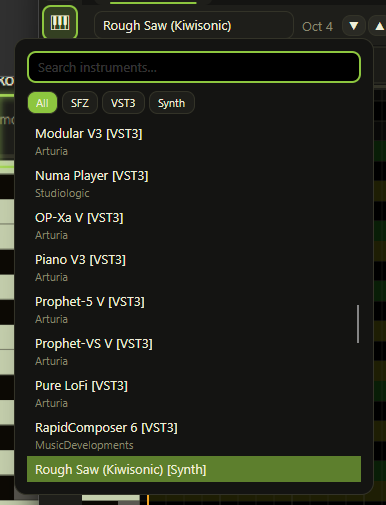Select Numa Player [VST3] by Studiologic

click(194, 184)
